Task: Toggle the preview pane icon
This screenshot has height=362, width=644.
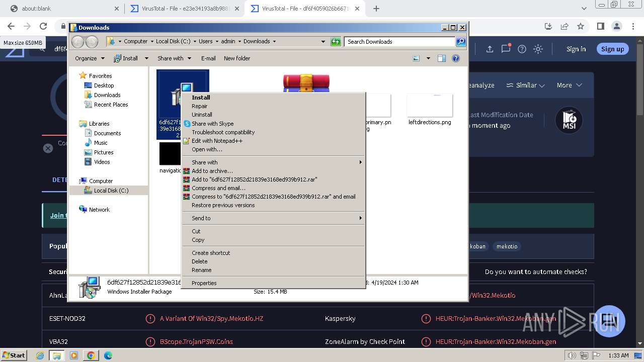Action: coord(442,58)
